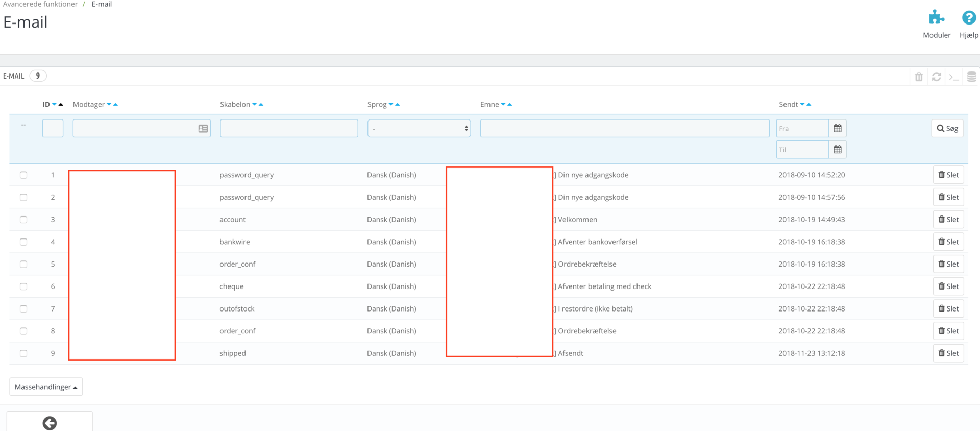Select checkbox for e-mail ID 2
980x431 pixels.
23,197
